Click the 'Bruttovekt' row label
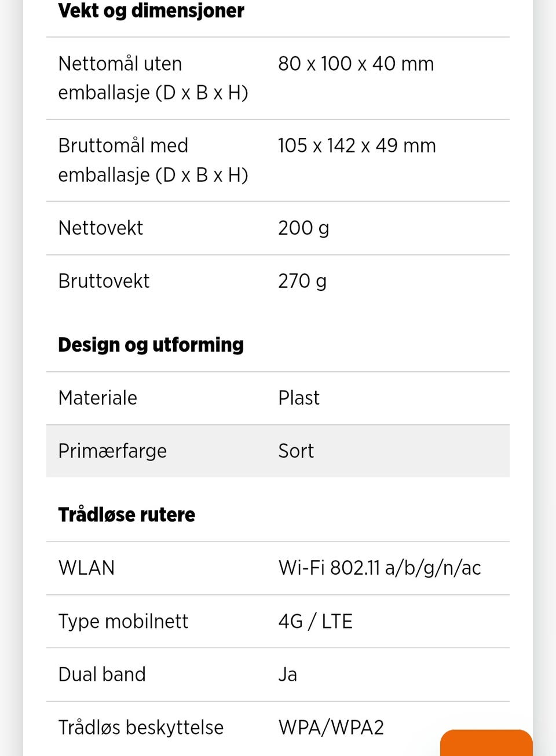Screen dimensions: 556x756 point(104,282)
